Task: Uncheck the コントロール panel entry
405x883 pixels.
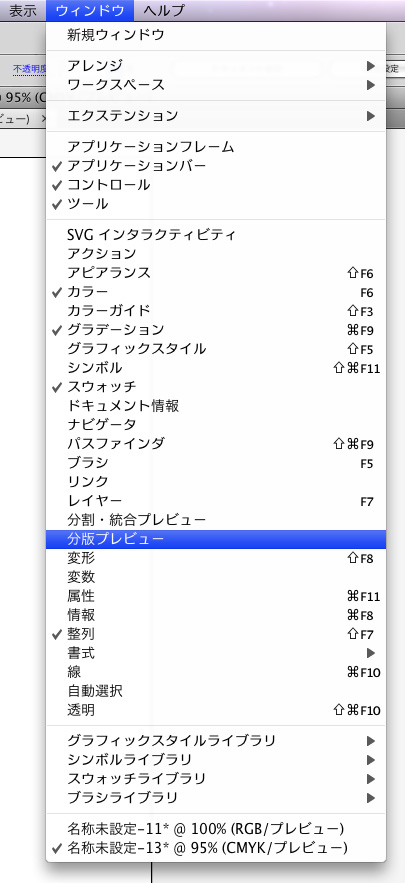Action: pyautogui.click(x=216, y=185)
